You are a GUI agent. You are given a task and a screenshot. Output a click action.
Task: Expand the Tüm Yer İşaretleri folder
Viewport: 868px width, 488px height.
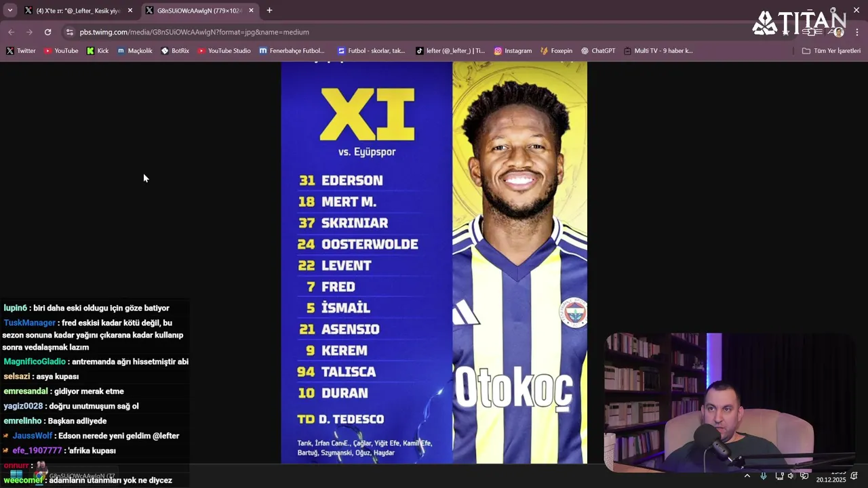coord(831,51)
